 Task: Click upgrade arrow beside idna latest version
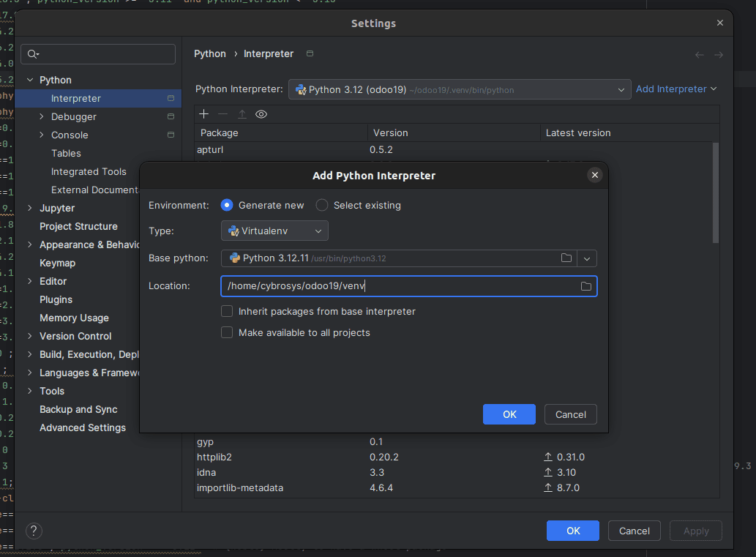[547, 472]
